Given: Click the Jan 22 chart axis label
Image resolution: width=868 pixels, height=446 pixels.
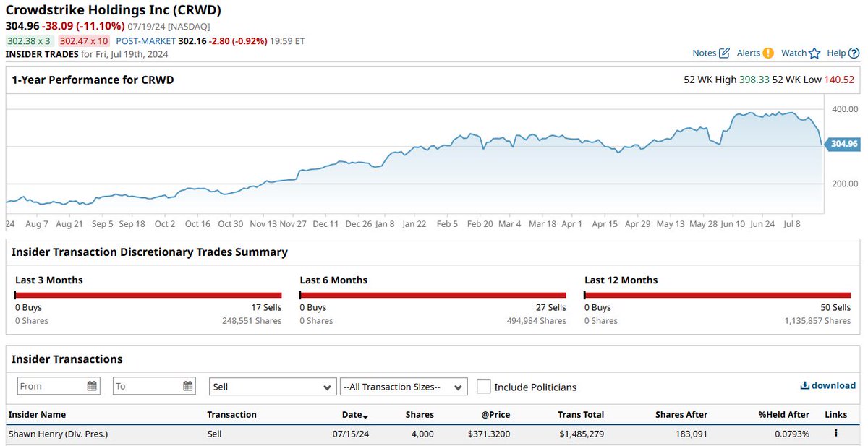Looking at the screenshot, I should coord(414,224).
